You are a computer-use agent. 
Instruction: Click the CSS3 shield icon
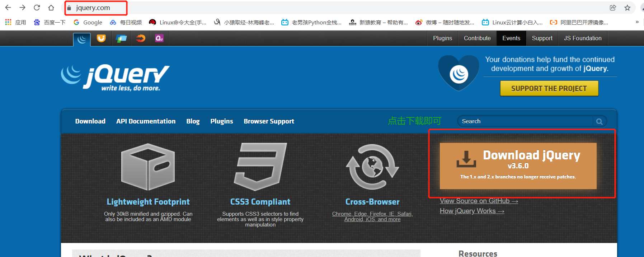pos(260,167)
